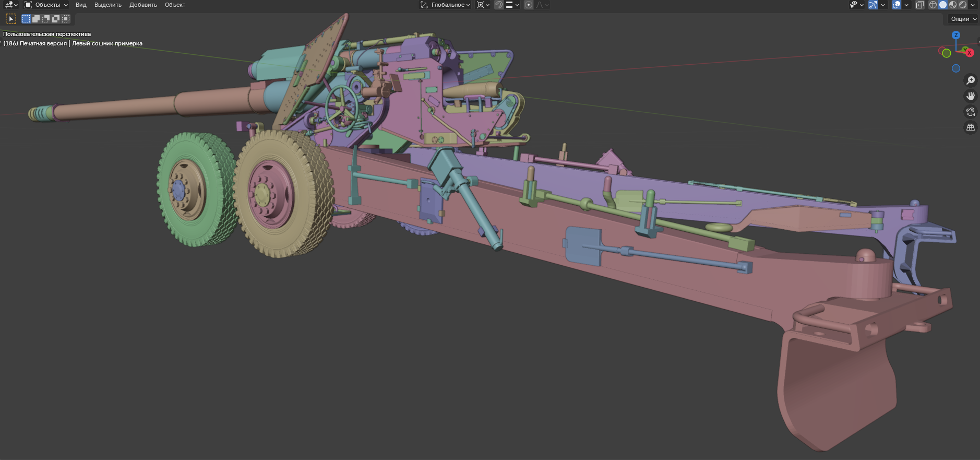Open the Объекты interaction mode dropdown
Screen dimensions: 980x460
click(x=46, y=5)
